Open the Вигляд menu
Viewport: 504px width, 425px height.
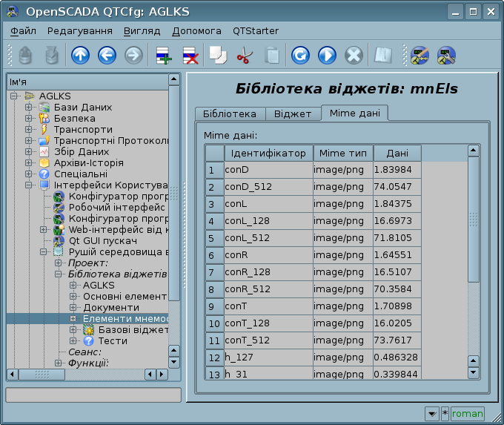click(x=142, y=31)
